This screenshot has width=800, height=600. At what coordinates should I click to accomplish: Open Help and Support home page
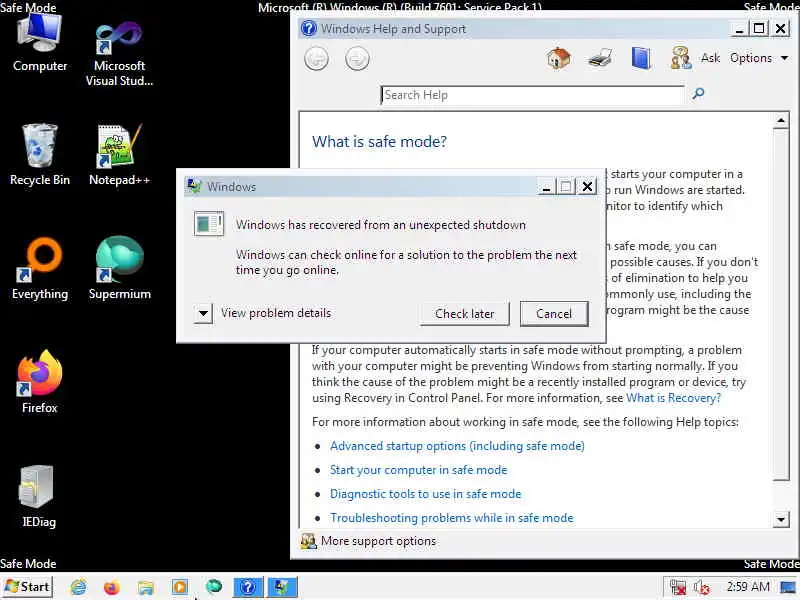coord(559,58)
